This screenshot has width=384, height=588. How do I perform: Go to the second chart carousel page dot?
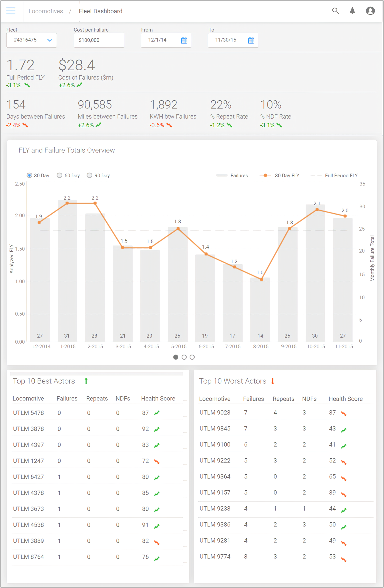[184, 357]
